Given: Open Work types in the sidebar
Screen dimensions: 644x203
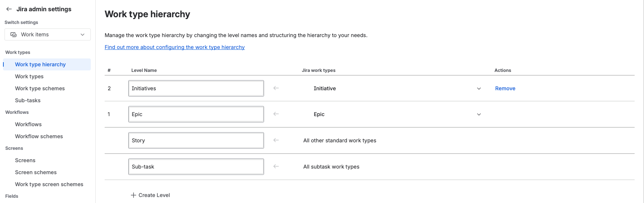Looking at the screenshot, I should 29,76.
